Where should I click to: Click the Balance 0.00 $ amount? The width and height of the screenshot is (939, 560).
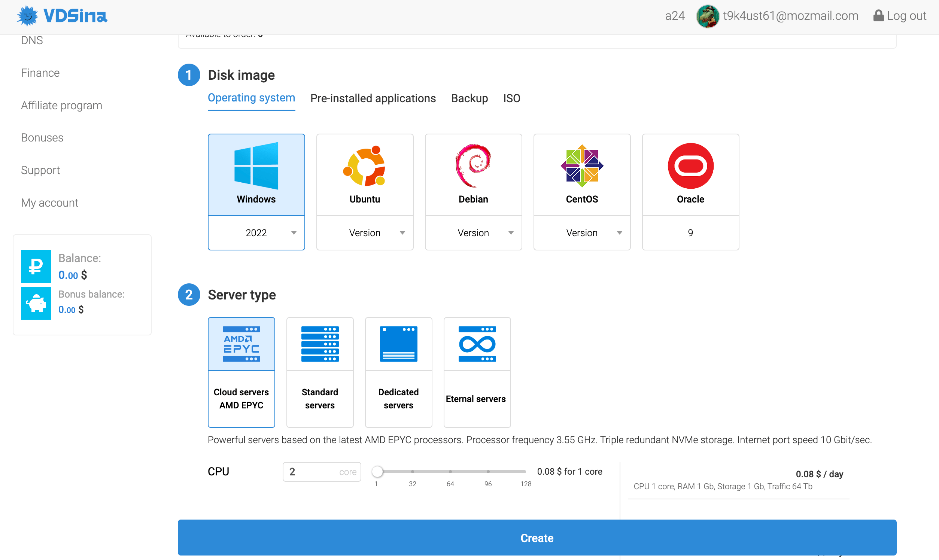[x=73, y=275]
